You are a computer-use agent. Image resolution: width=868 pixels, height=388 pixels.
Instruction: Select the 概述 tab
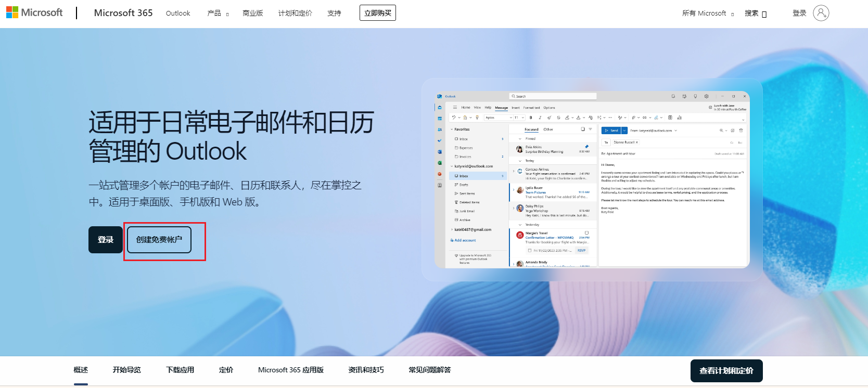(x=81, y=370)
